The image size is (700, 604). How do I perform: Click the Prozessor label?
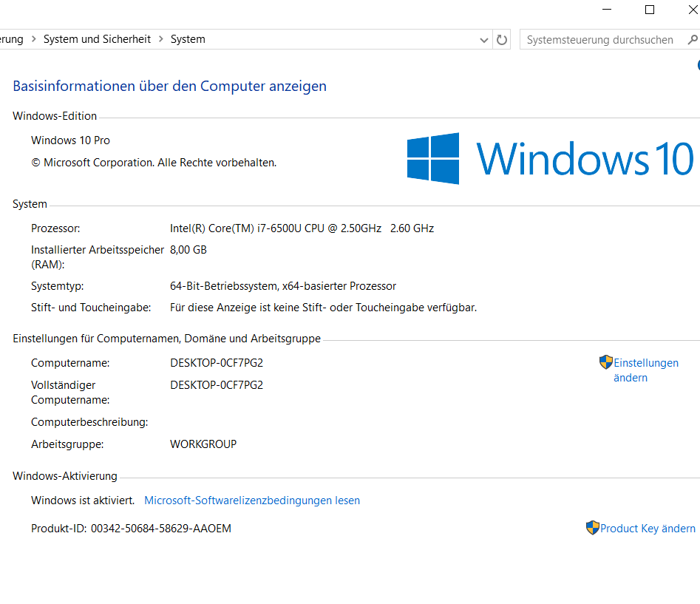[55, 228]
